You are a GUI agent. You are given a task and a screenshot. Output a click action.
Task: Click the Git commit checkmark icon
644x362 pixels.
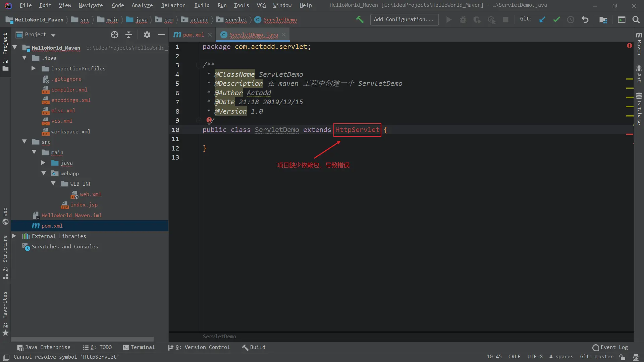pos(556,20)
